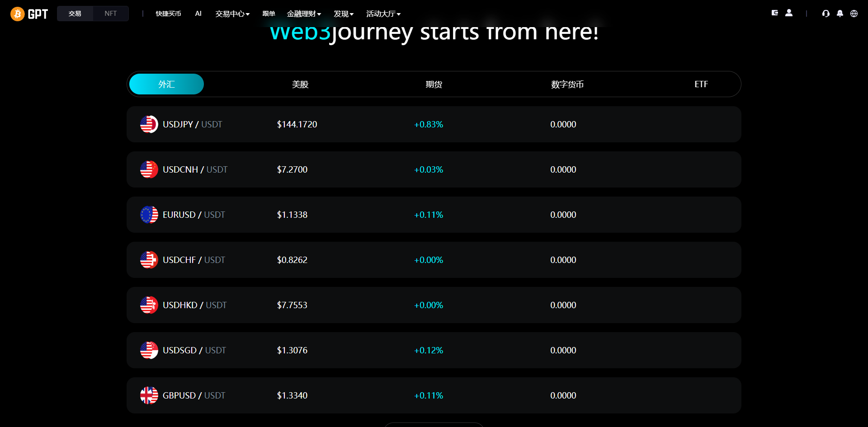Switch to the NFT mode toggle
This screenshot has width=868, height=427.
point(111,14)
